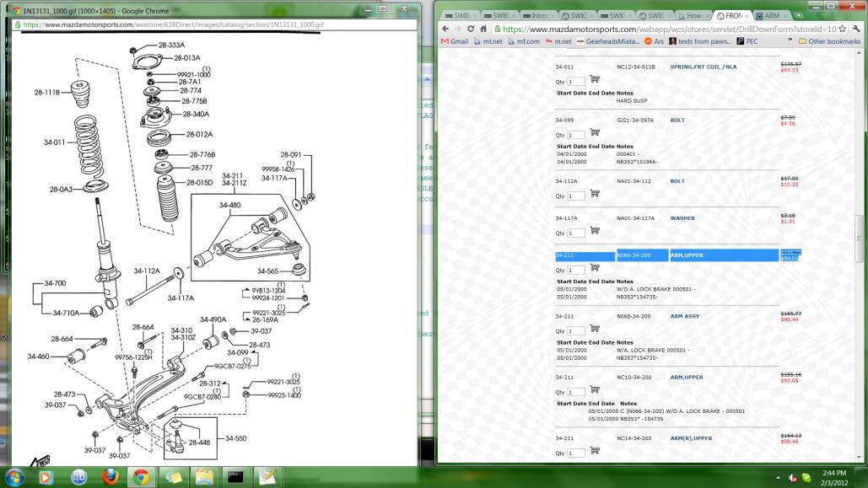Click the reload page icon
This screenshot has height=488, width=868.
tap(471, 29)
